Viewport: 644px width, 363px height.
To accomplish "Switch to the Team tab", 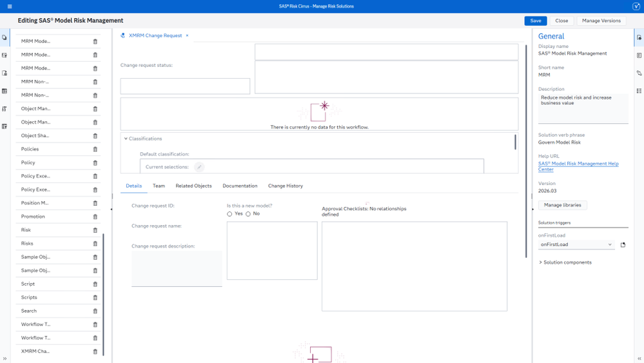I will click(159, 186).
